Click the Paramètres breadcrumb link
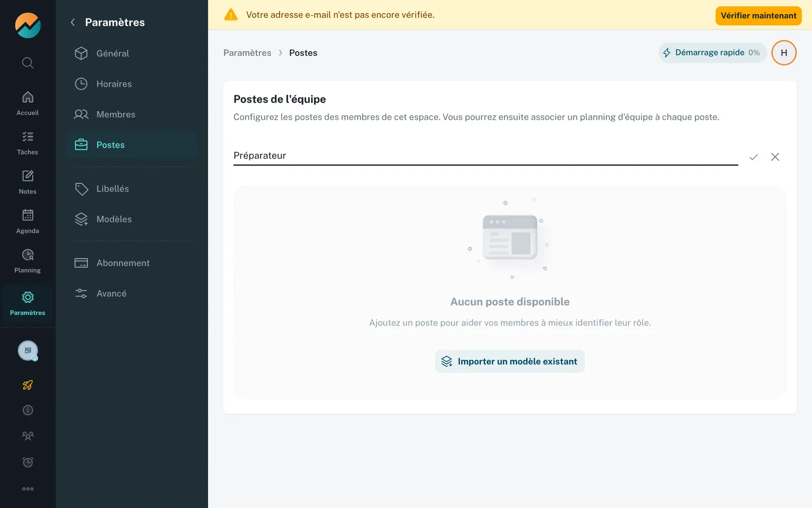The width and height of the screenshot is (812, 508). (247, 53)
